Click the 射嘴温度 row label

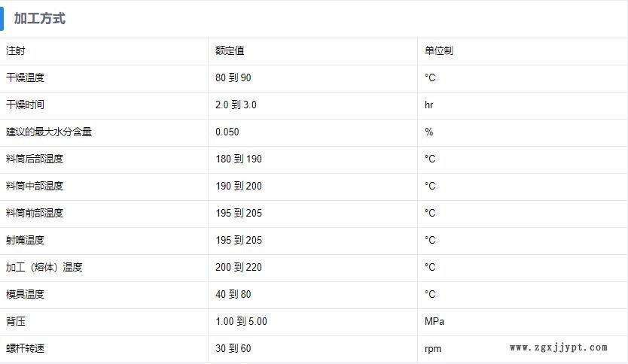pos(26,241)
